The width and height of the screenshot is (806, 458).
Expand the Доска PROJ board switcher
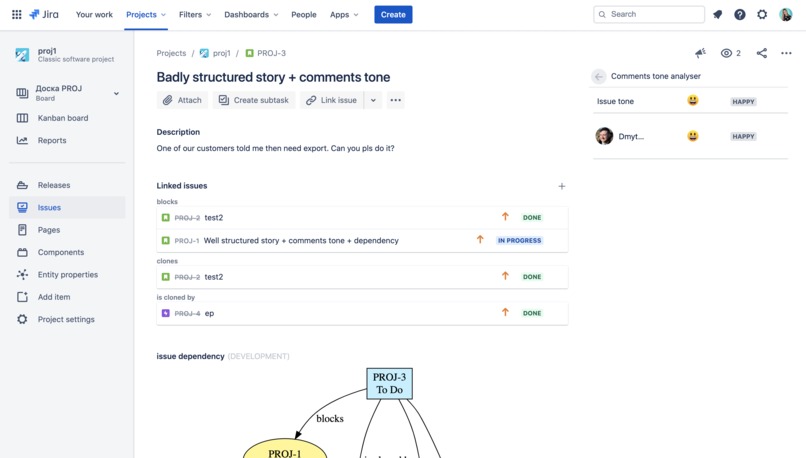(x=116, y=94)
